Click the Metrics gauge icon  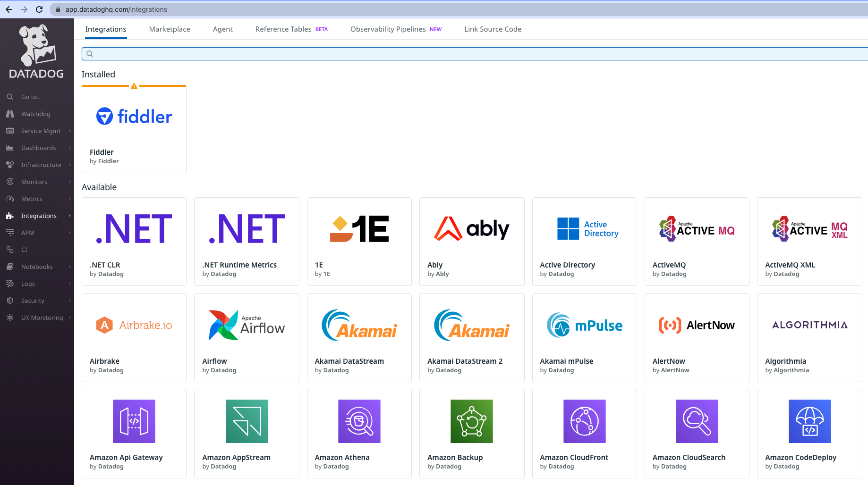click(10, 199)
